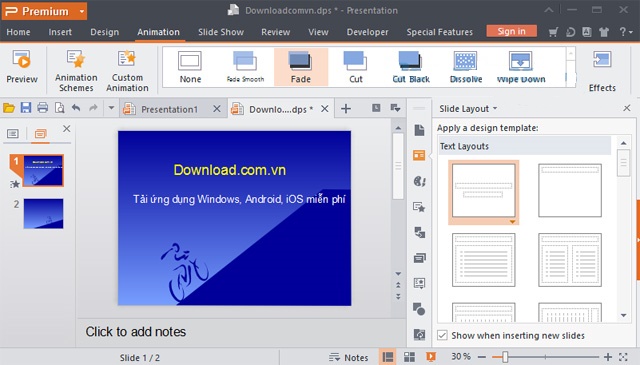The image size is (640, 365).
Task: Select the Fade Smooth transition
Action: pyautogui.click(x=245, y=67)
